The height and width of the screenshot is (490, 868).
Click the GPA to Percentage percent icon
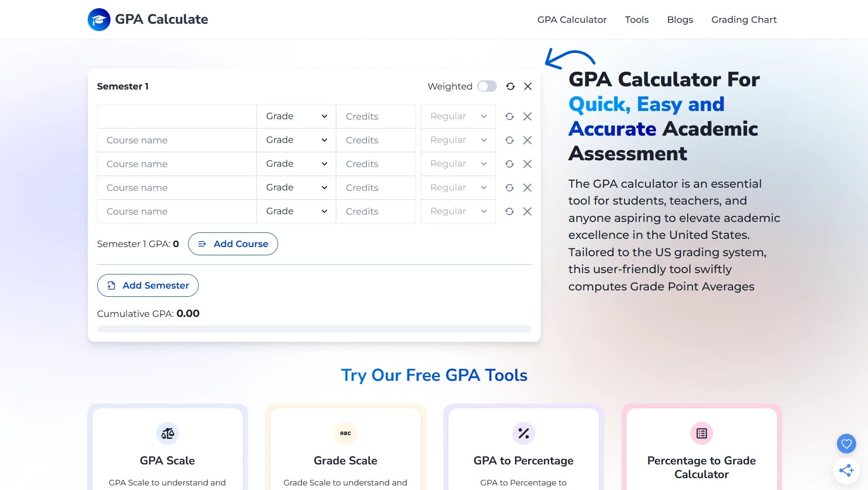[x=524, y=433]
